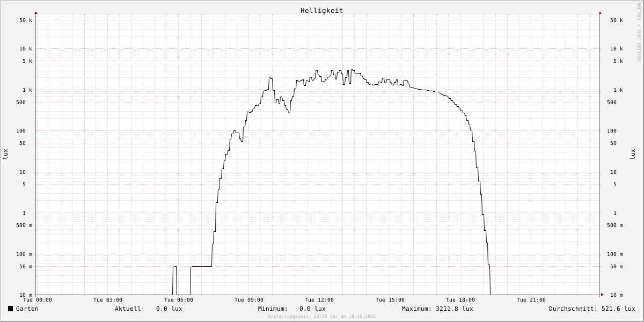This screenshot has width=644, height=322.
Task: Select the Erstellungszeit 23:55 Uhr footer text
Action: 322,316
